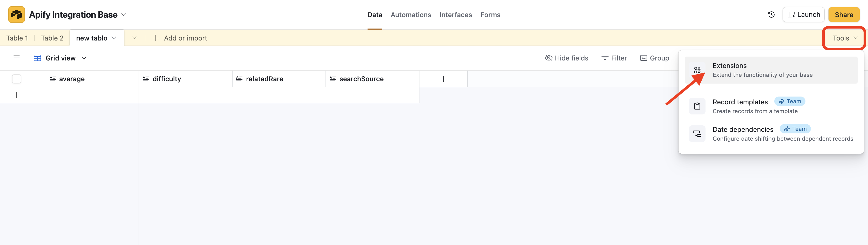This screenshot has height=245, width=868.
Task: Expand the Grid view dropdown
Action: click(84, 58)
